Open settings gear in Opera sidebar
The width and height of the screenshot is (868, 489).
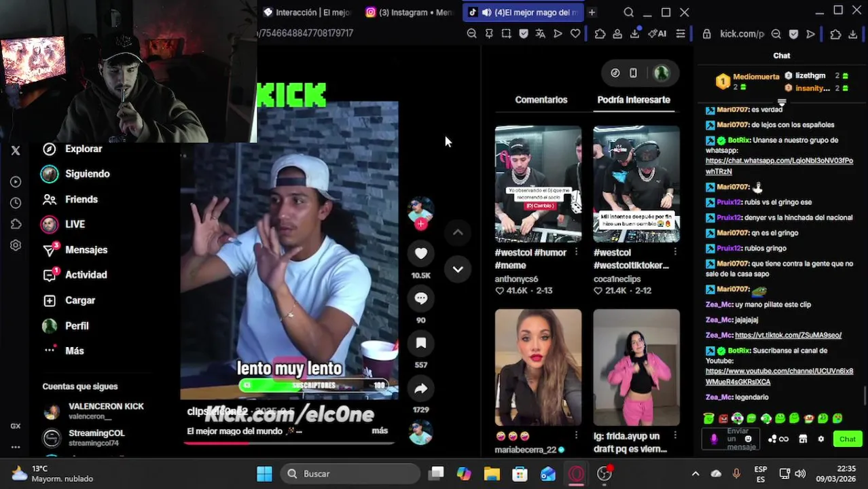[16, 245]
